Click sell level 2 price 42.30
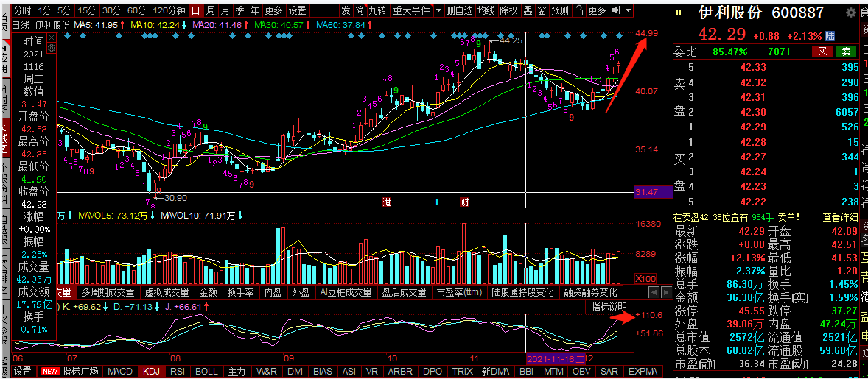 click(752, 112)
